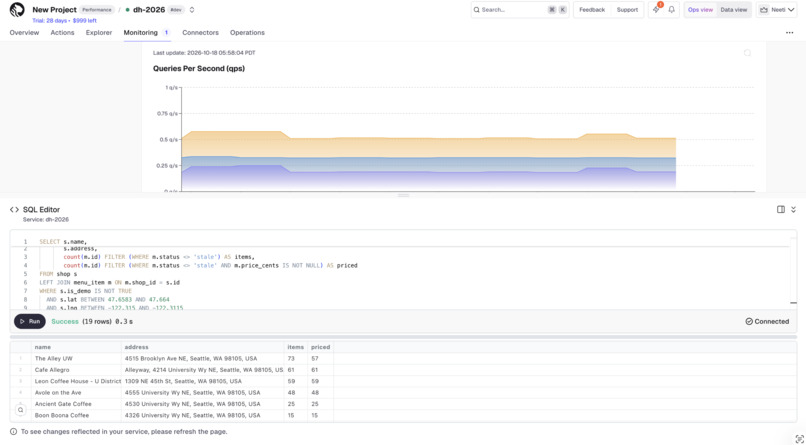Click into the SQL editor code area
This screenshot has width=806, height=445.
click(x=406, y=274)
